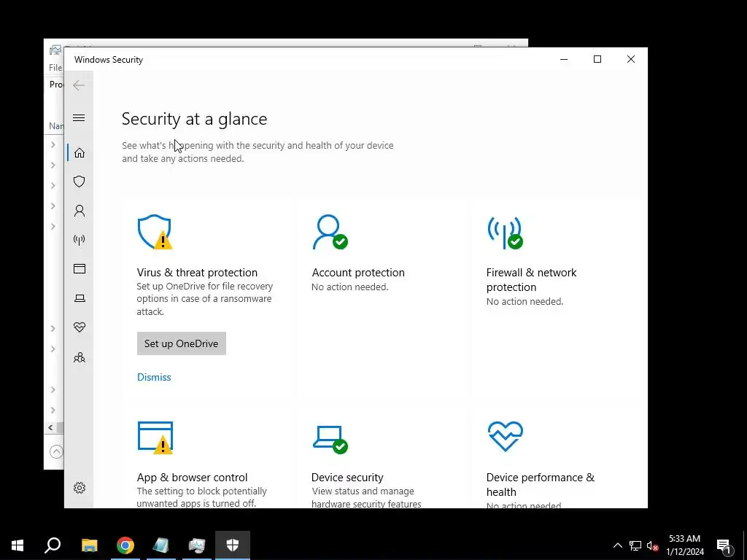Show hidden tray icons chevron

click(x=617, y=545)
